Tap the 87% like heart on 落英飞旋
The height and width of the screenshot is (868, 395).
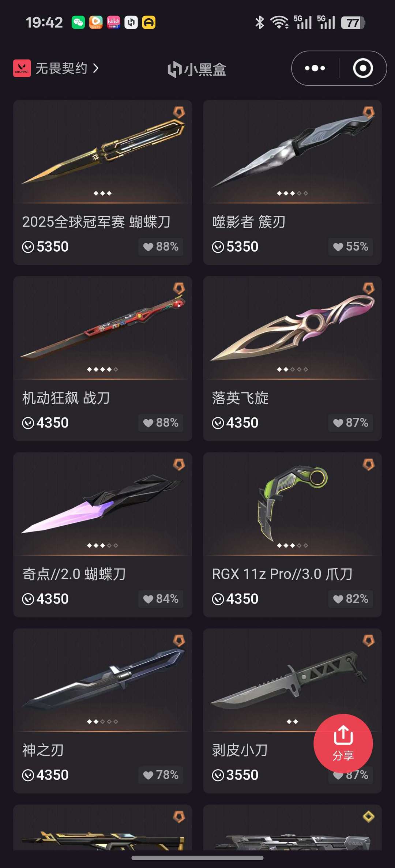[x=338, y=423]
